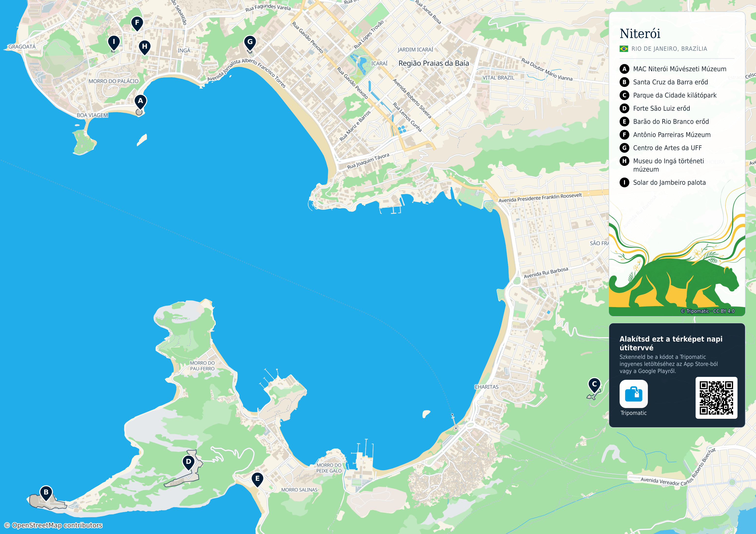Click 'Alakítsd ezt a térképet' heading
The width and height of the screenshot is (756, 534).
coord(671,343)
